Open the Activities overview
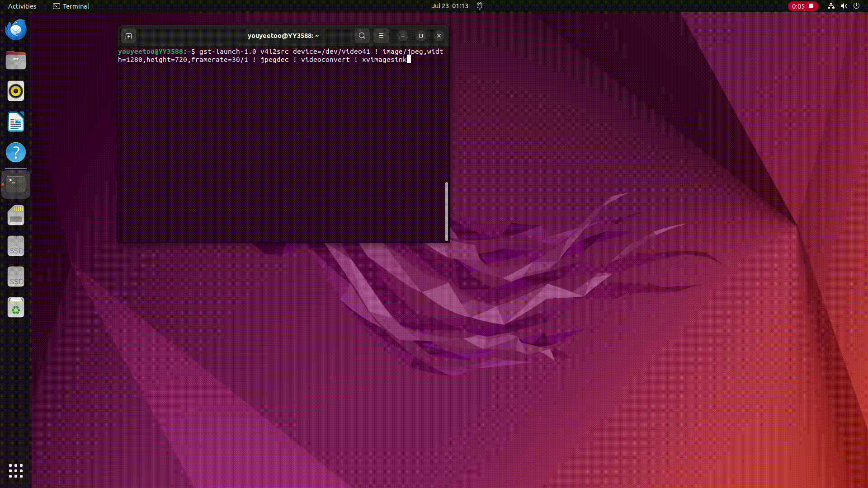Image resolution: width=868 pixels, height=488 pixels. pyautogui.click(x=22, y=6)
